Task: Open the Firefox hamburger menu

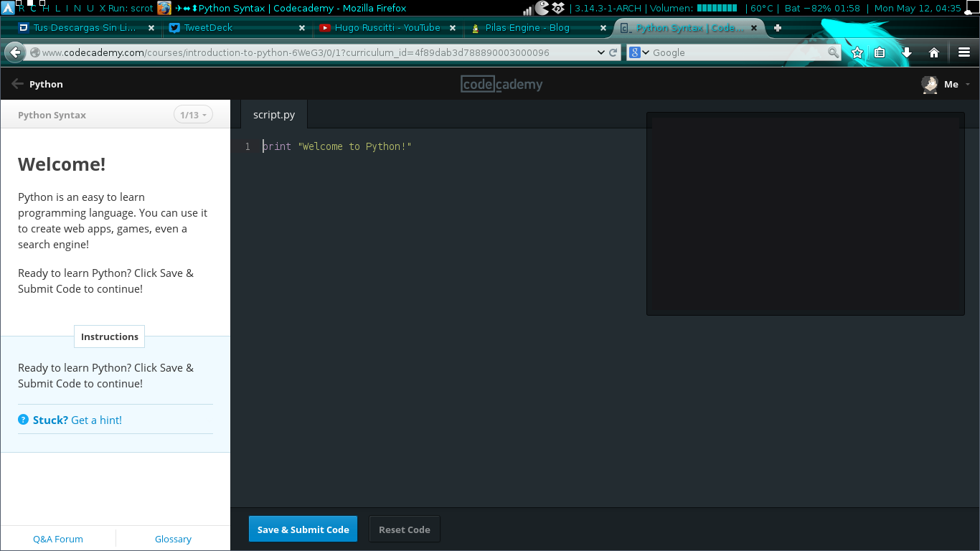Action: [x=964, y=52]
